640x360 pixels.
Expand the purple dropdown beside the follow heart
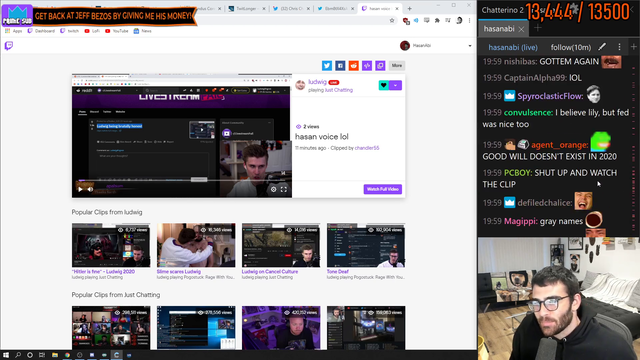pos(395,85)
